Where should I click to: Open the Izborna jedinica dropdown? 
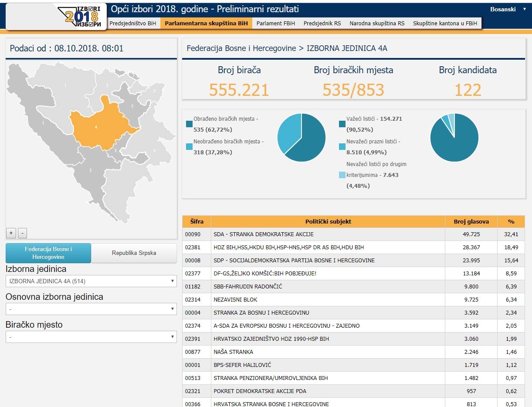tap(91, 281)
